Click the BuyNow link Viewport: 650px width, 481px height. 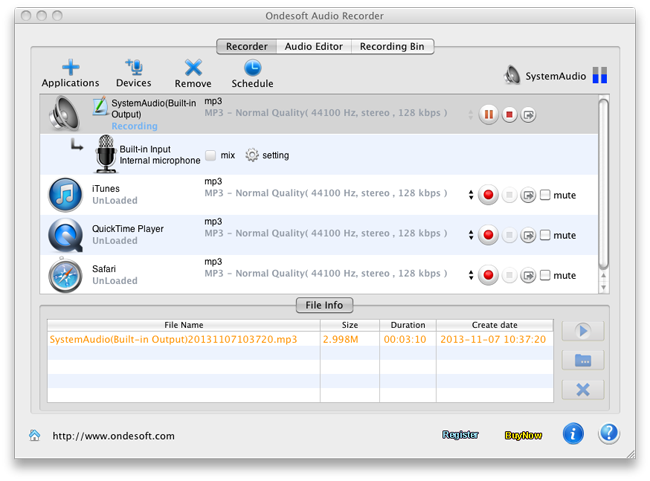[522, 435]
